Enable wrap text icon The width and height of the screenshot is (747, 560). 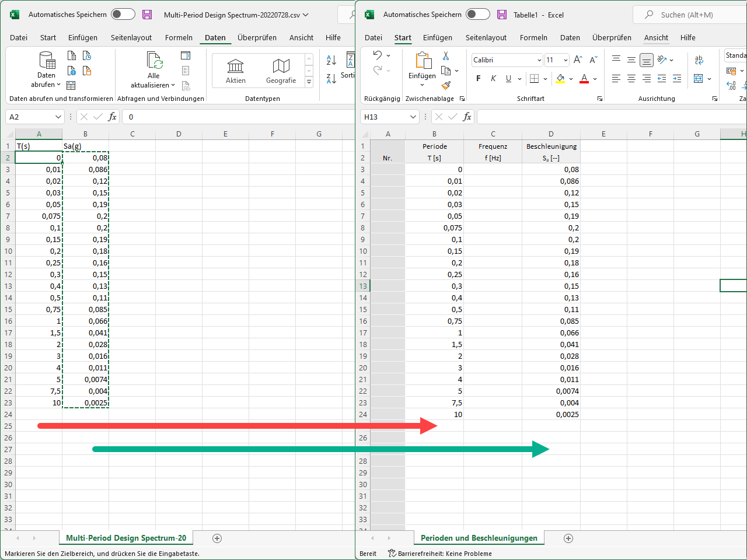click(x=699, y=60)
